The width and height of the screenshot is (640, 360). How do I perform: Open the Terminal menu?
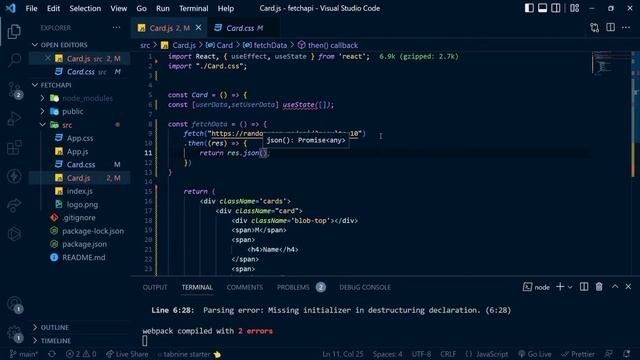point(193,8)
